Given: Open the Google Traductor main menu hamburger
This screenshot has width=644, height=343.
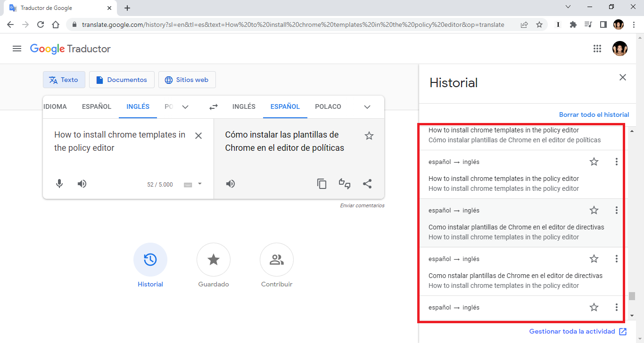Looking at the screenshot, I should pos(17,49).
